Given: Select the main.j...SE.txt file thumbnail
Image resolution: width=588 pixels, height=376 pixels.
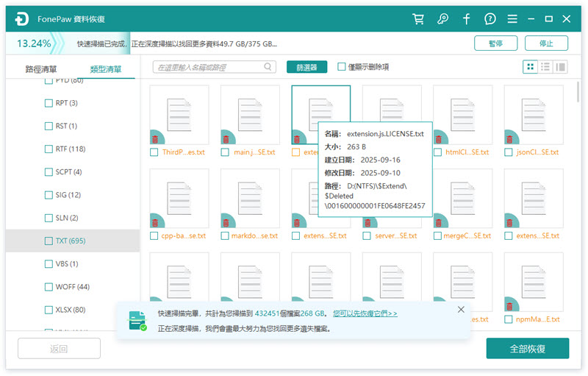Looking at the screenshot, I should [250, 115].
